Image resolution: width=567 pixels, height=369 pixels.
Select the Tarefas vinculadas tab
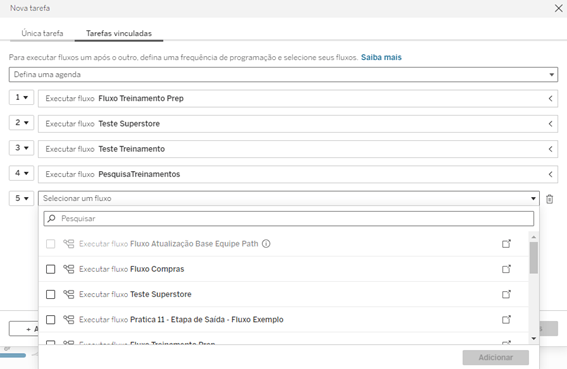point(119,33)
